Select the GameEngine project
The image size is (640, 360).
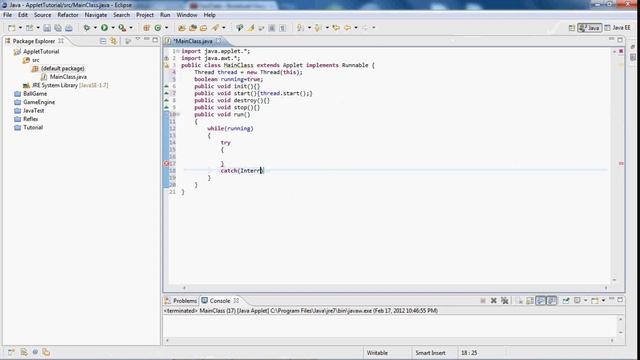(34, 102)
